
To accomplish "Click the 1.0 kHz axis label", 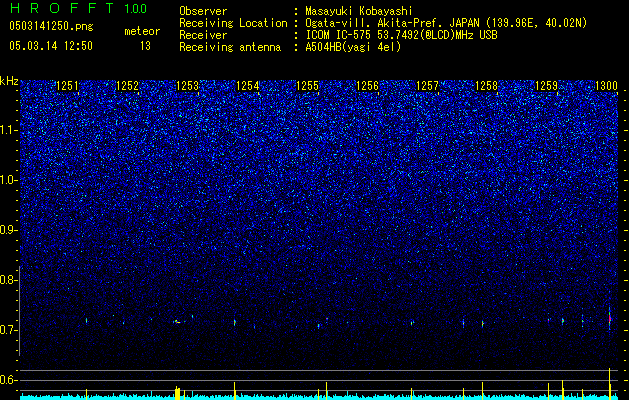I will click(9, 180).
